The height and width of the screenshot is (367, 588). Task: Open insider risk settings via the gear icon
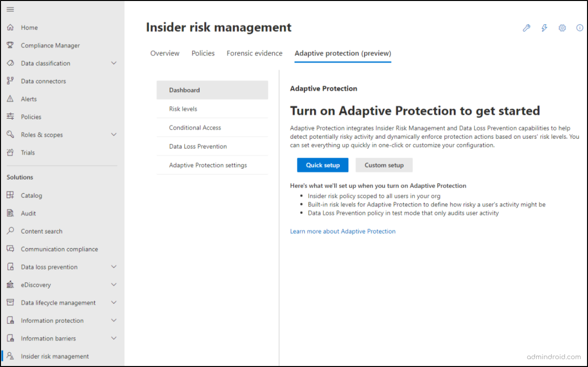562,28
